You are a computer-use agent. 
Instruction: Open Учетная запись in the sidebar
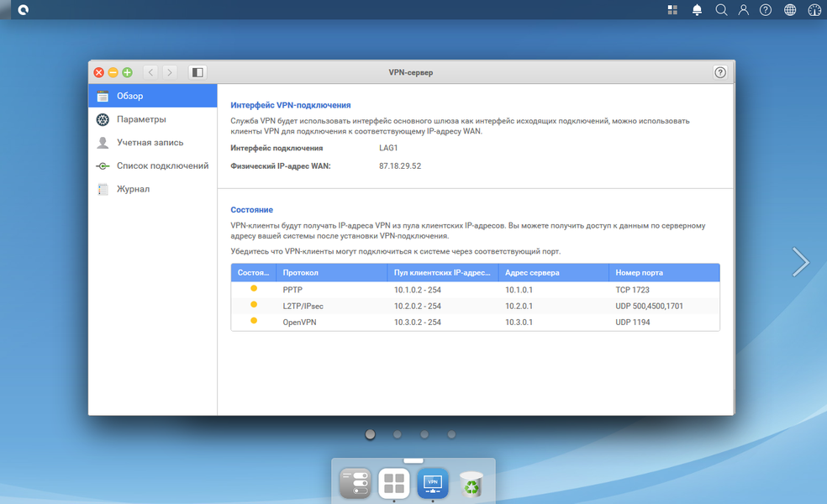click(x=152, y=142)
